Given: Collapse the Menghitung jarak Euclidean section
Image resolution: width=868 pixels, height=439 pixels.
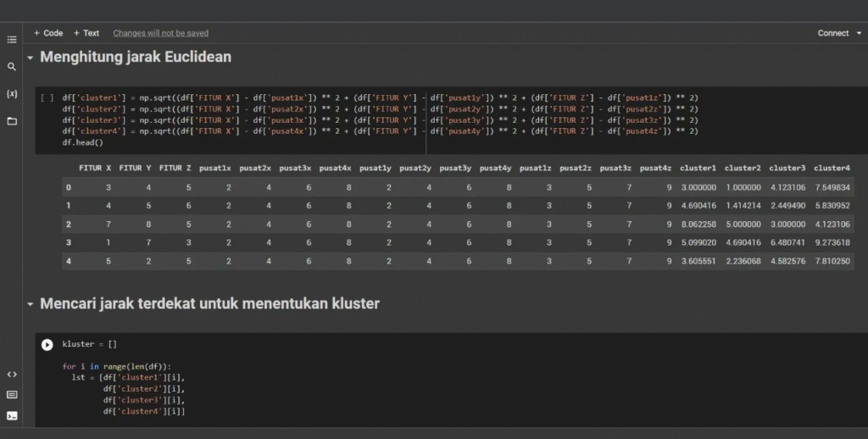Looking at the screenshot, I should pos(31,58).
